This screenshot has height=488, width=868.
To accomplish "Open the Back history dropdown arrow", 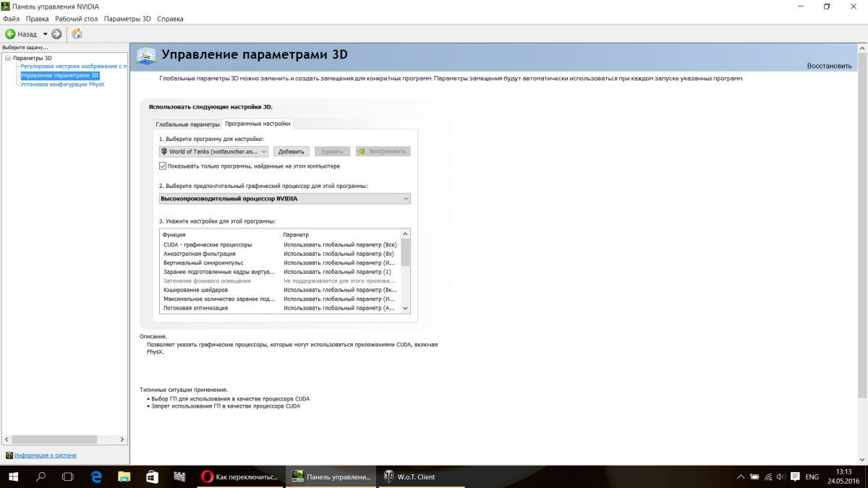I will pyautogui.click(x=45, y=34).
